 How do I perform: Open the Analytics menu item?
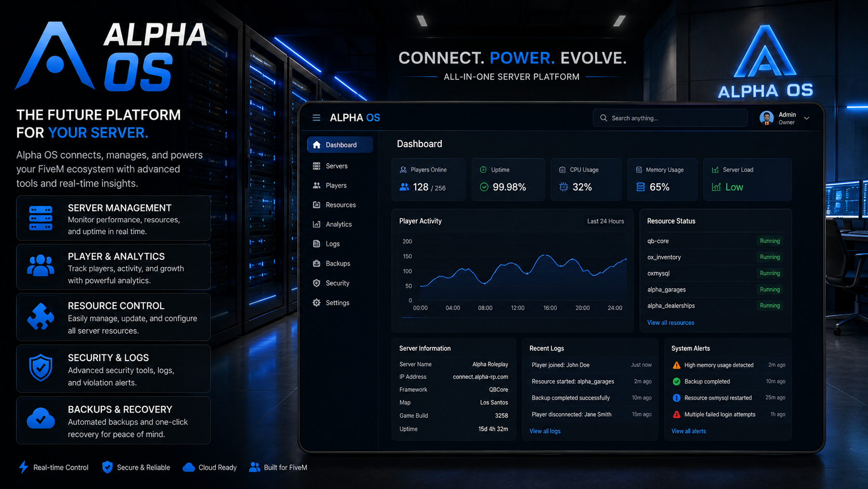pyautogui.click(x=340, y=224)
